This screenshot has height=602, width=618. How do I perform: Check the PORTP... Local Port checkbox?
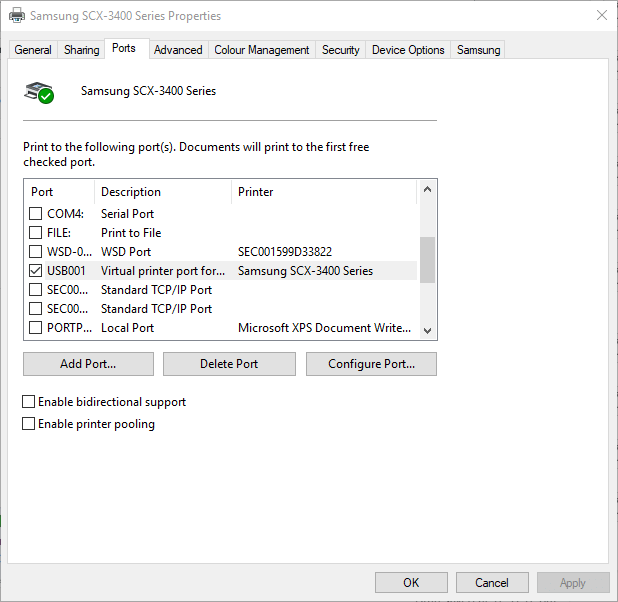pyautogui.click(x=35, y=328)
